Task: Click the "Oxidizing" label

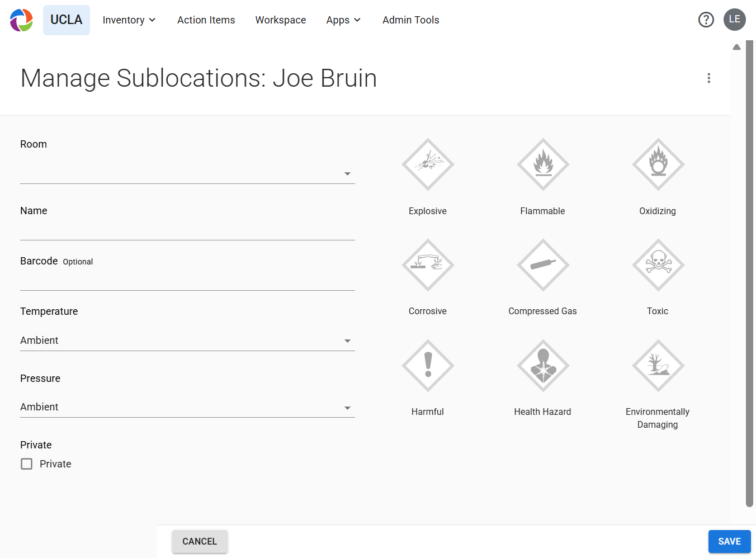Action: [x=658, y=211]
